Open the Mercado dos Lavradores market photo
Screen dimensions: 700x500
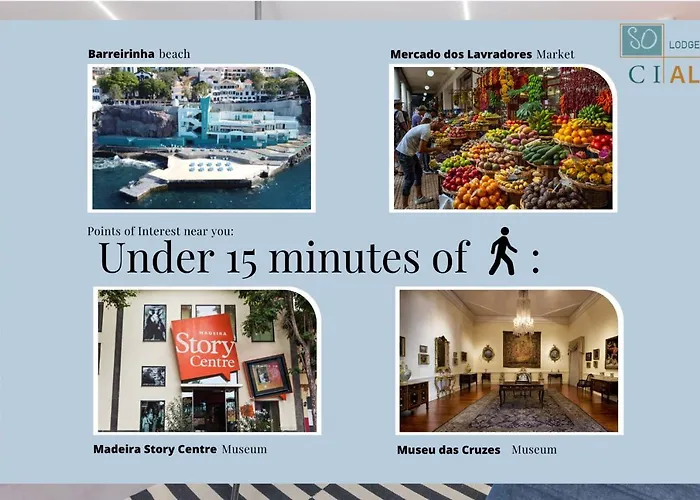pos(502,138)
